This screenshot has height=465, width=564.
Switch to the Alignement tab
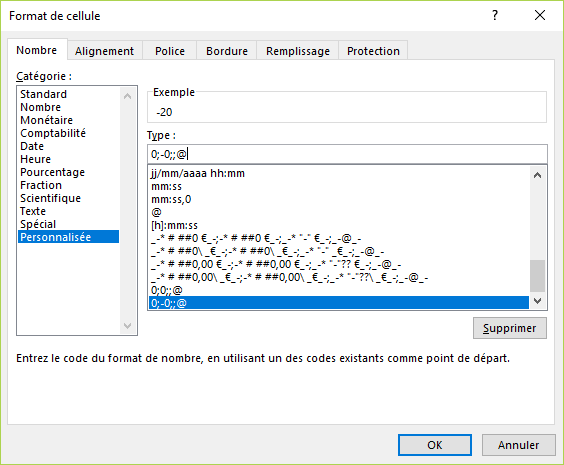(104, 51)
